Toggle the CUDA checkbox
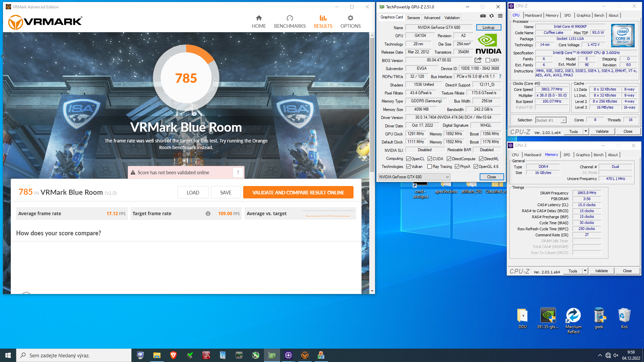The width and height of the screenshot is (644, 362). tap(430, 159)
